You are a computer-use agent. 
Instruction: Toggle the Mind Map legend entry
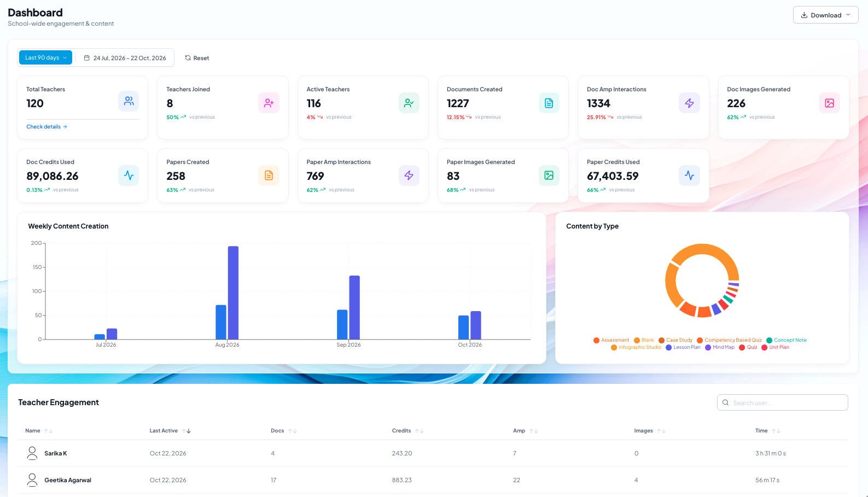click(x=720, y=347)
